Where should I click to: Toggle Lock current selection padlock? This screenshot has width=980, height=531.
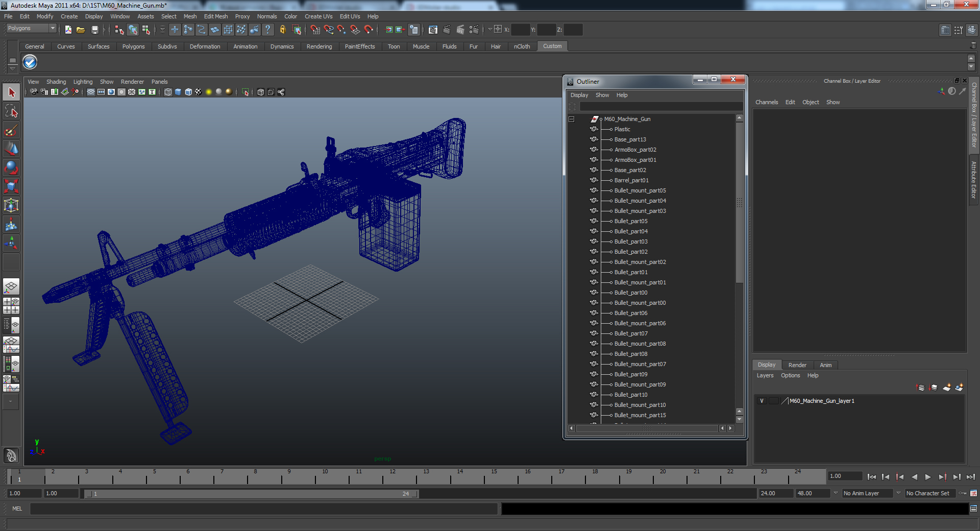tap(283, 30)
